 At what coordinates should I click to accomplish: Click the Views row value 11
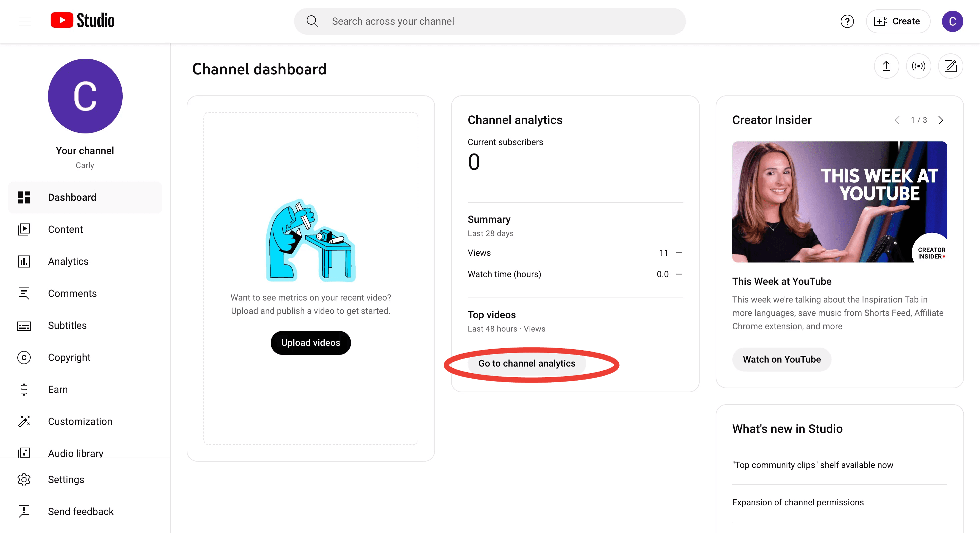[663, 253]
